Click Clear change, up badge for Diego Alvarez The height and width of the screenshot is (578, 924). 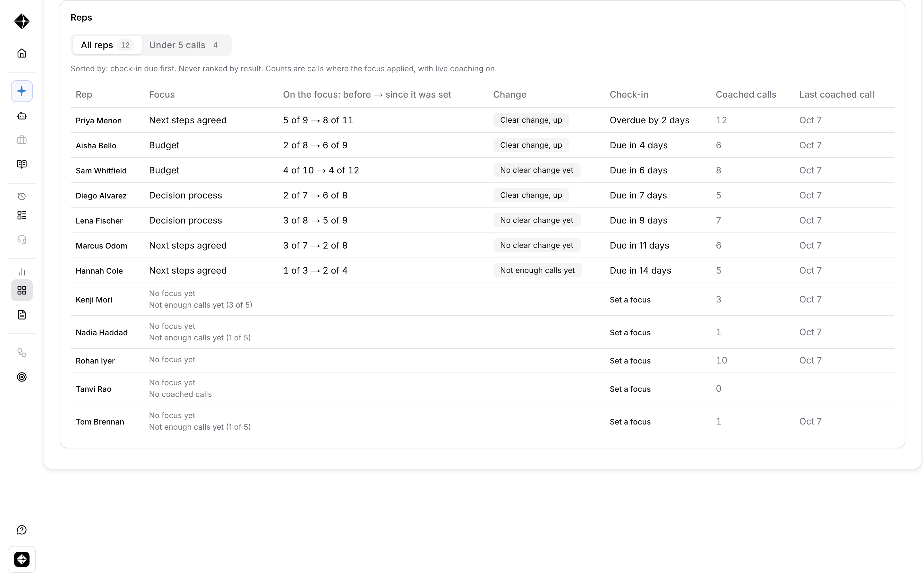click(x=531, y=195)
